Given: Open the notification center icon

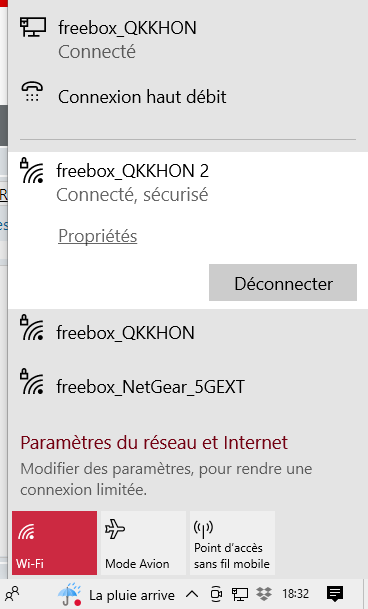Looking at the screenshot, I should coord(335,594).
